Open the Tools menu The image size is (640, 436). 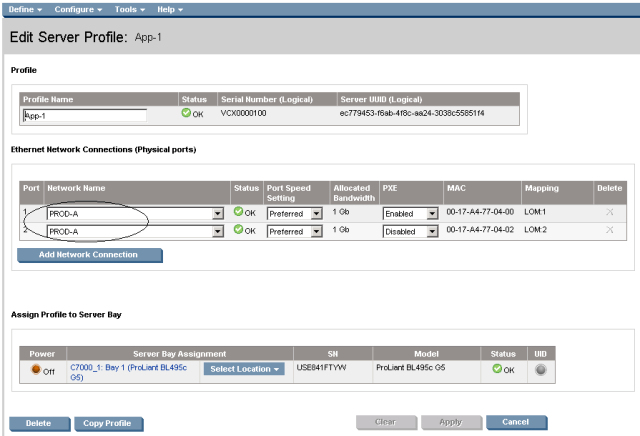coord(130,9)
